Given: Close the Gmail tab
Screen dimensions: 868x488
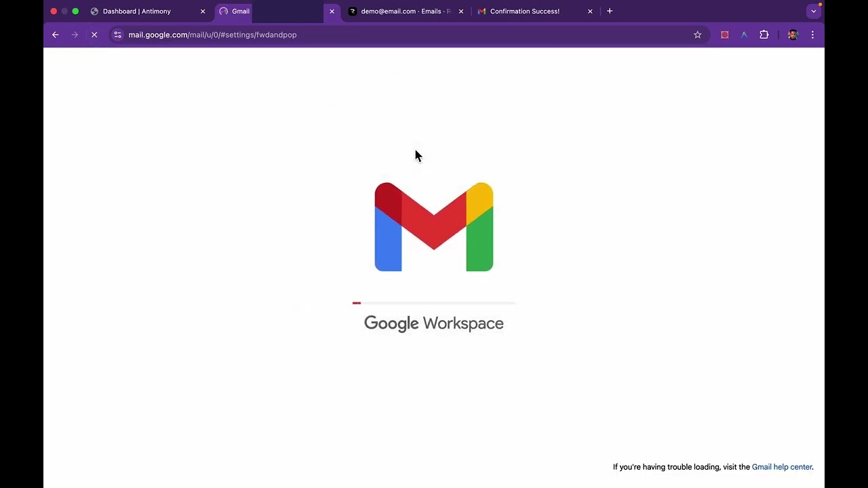Looking at the screenshot, I should coord(332,11).
